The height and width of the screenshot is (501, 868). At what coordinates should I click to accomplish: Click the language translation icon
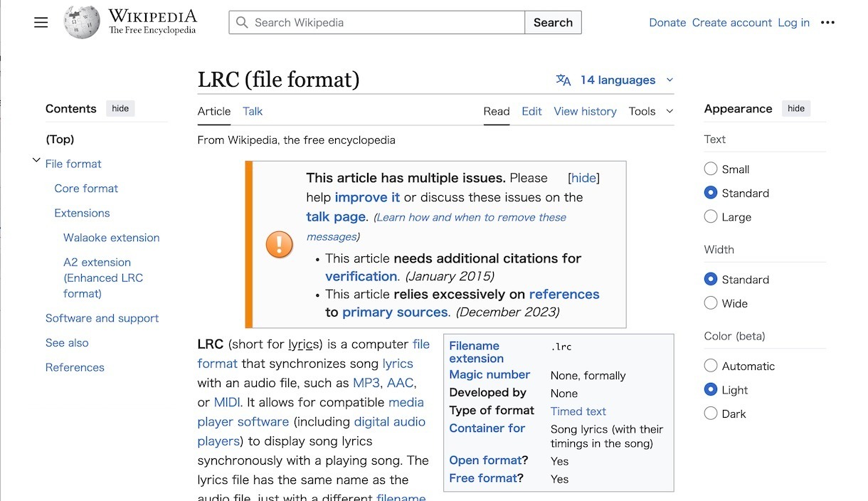(563, 80)
